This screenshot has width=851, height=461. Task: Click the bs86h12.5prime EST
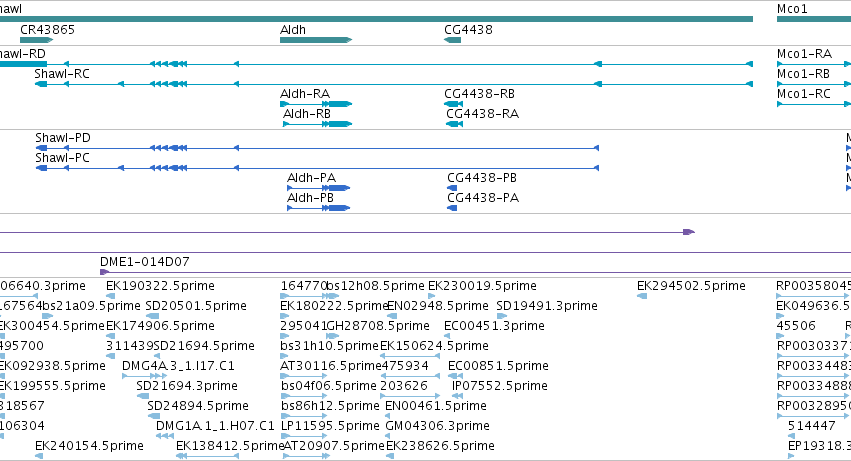pyautogui.click(x=330, y=406)
